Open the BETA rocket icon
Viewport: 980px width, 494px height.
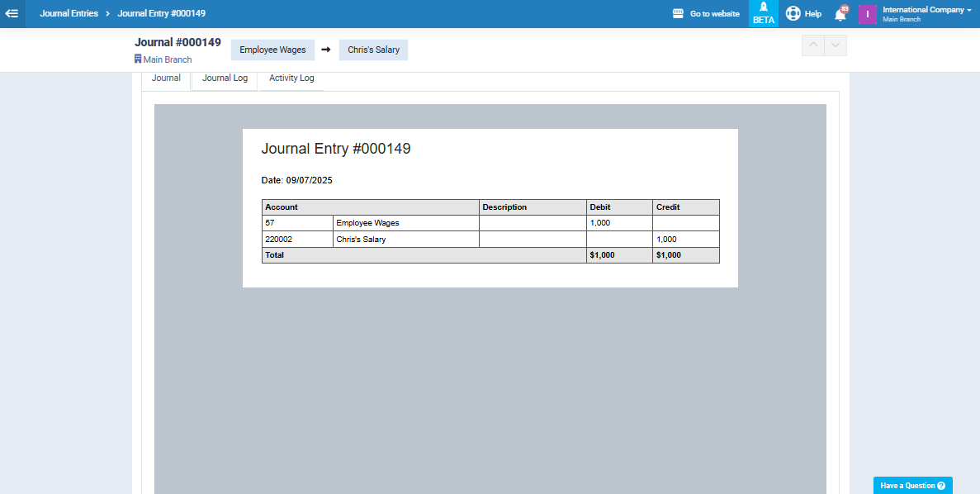763,7
